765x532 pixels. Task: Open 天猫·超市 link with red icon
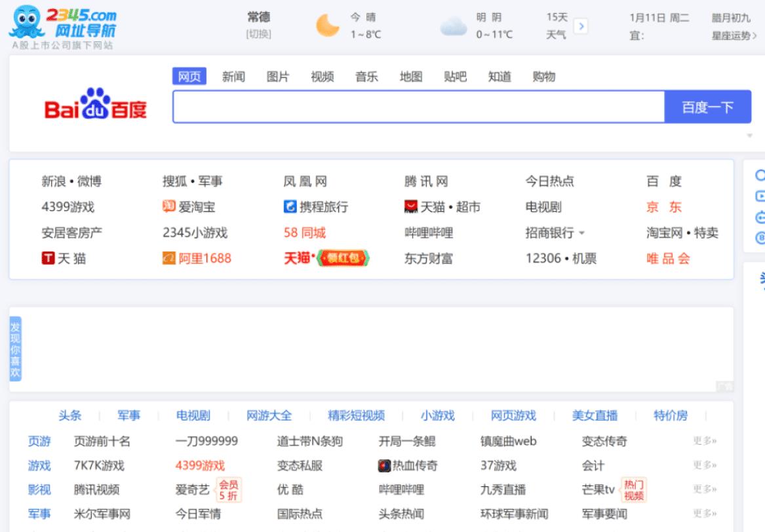(442, 207)
